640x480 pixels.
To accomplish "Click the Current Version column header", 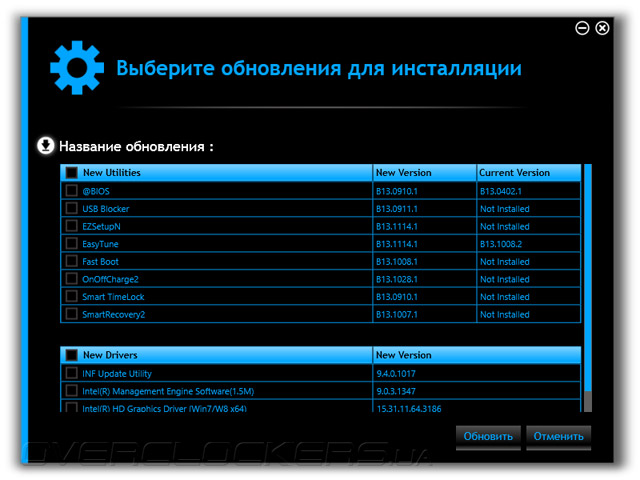I will tap(514, 173).
